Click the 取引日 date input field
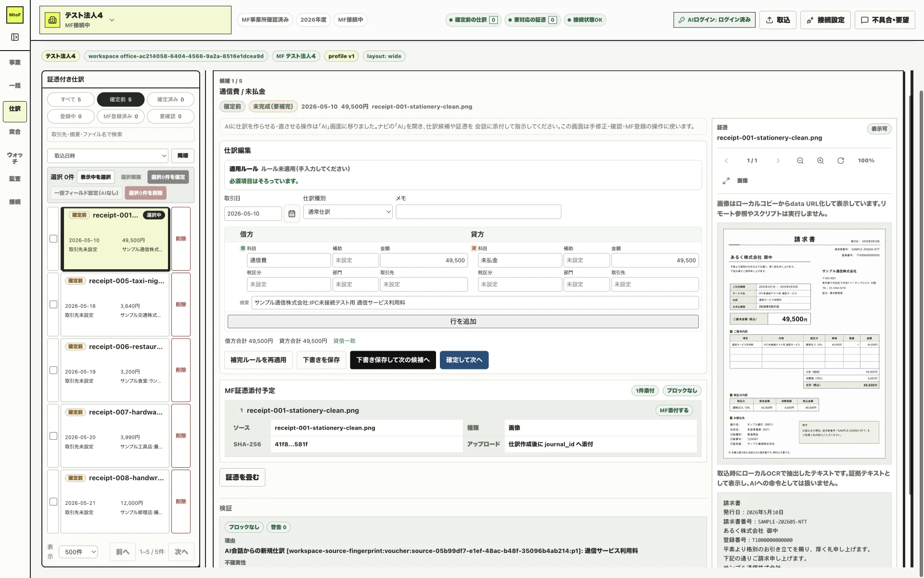Viewport: 924px width, 578px height. coord(253,213)
